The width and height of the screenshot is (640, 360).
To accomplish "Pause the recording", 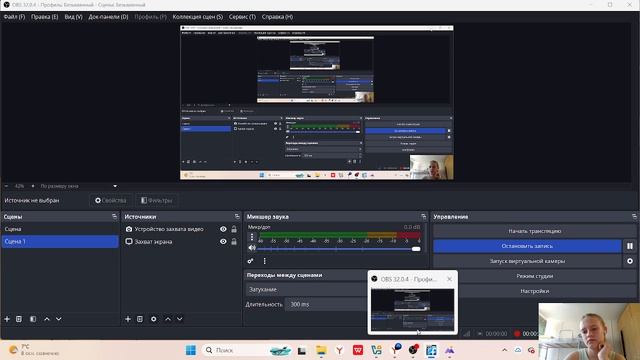I will (x=630, y=246).
